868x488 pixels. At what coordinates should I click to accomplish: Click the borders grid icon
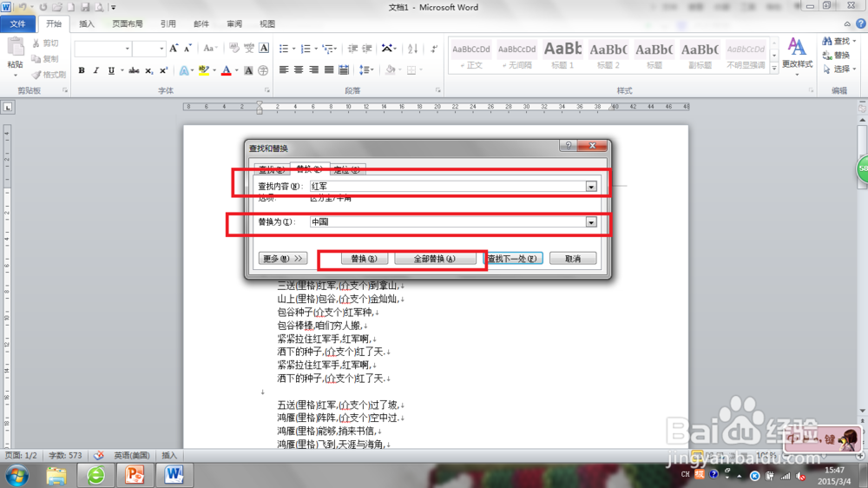coord(411,70)
